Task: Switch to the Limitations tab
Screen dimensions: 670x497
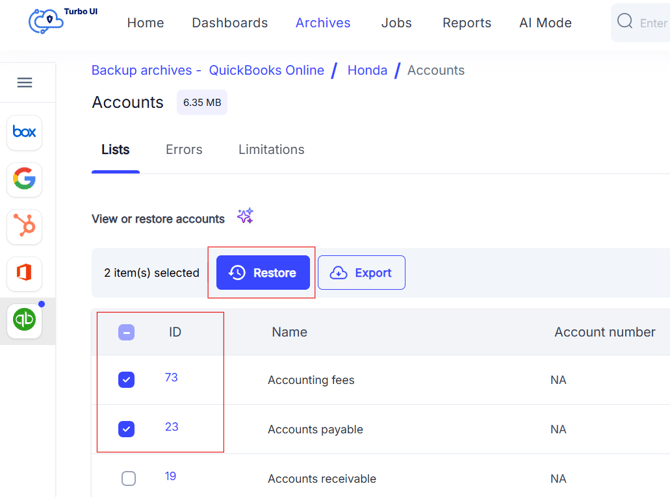Action: [271, 150]
